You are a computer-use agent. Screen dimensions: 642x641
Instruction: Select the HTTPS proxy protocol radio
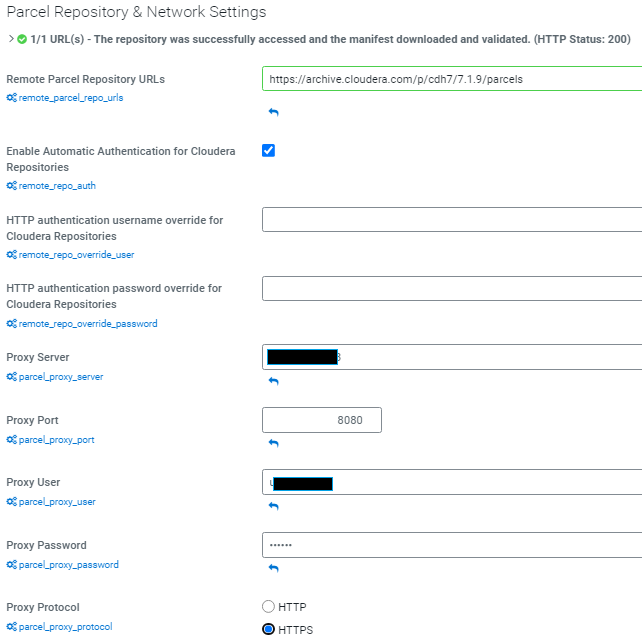coord(268,629)
